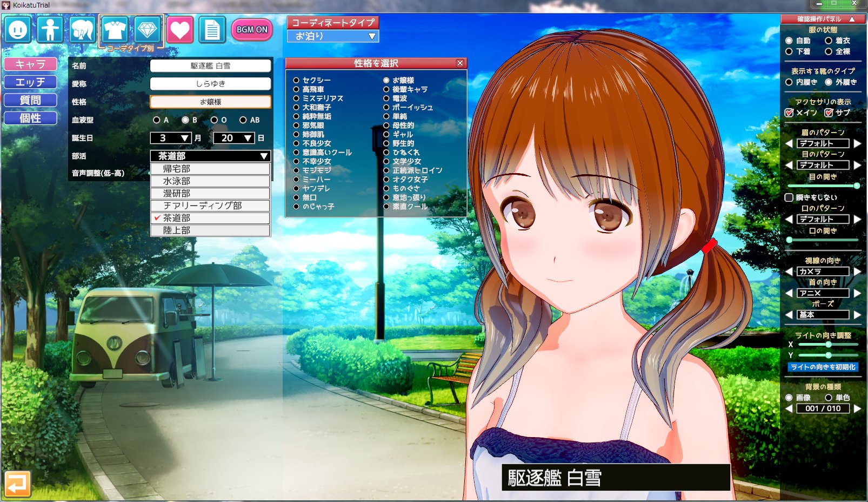Adjust the 口の開き mouth openness slider
868x502 pixels.
[823, 240]
